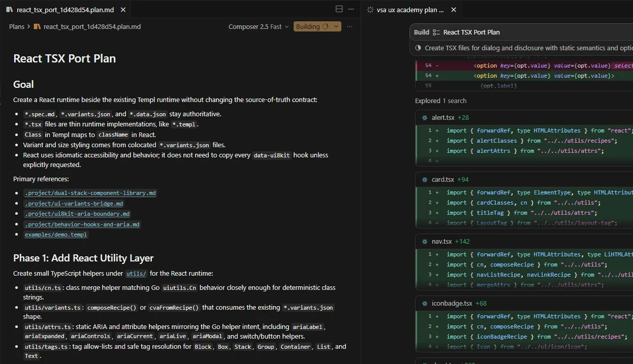
Task: Click the spinner icon on the academy tab
Action: (370, 10)
